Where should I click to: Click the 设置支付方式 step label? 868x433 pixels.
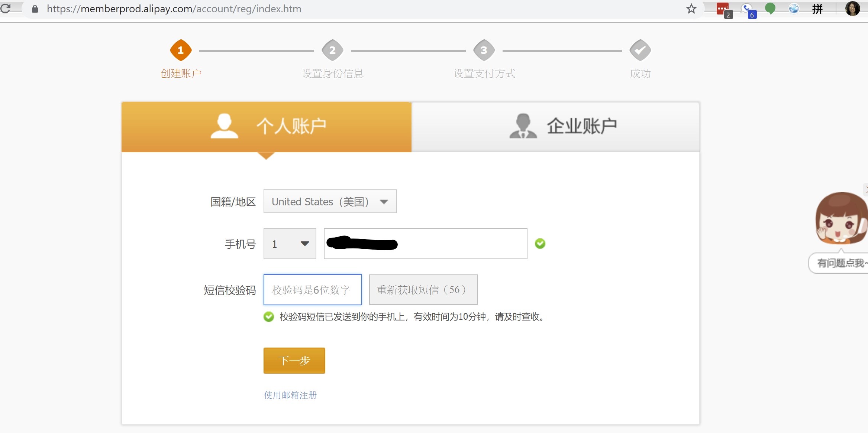(x=484, y=74)
